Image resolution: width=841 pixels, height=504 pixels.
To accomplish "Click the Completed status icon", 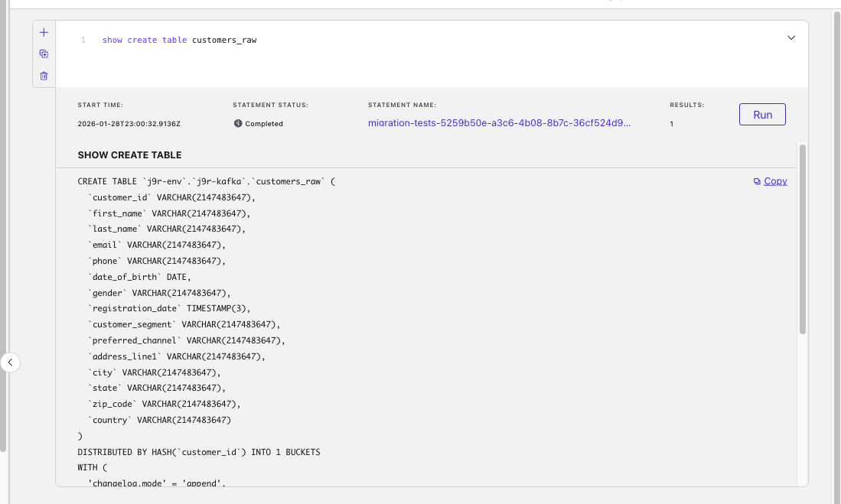I will pos(238,123).
